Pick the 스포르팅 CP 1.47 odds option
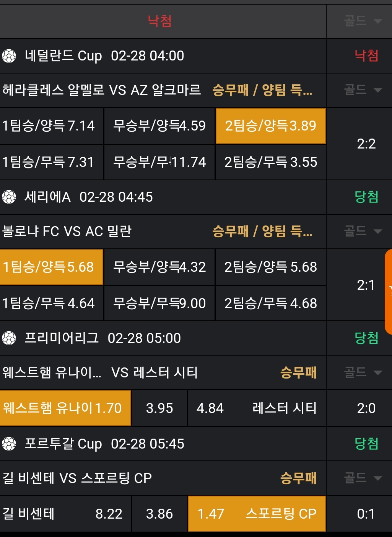392x537 pixels. click(x=257, y=514)
